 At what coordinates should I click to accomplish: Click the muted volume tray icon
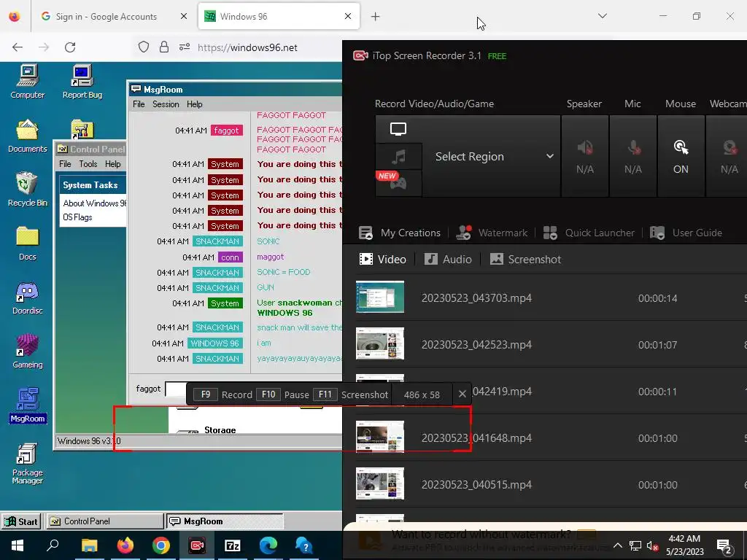653,545
